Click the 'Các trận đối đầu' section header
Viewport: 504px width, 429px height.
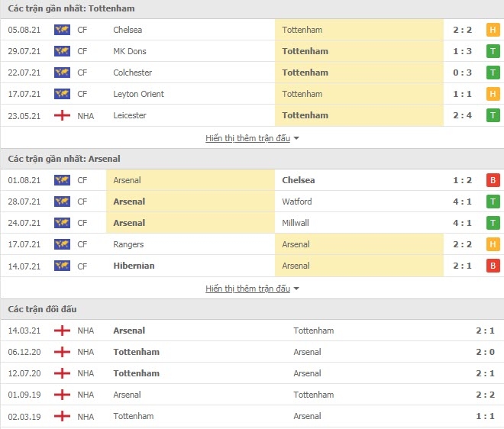tap(42, 309)
